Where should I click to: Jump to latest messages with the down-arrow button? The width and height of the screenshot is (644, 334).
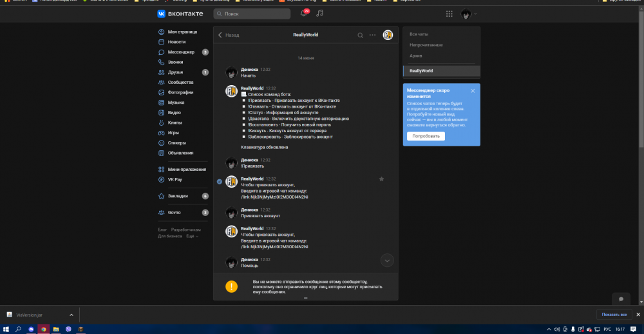tap(387, 260)
